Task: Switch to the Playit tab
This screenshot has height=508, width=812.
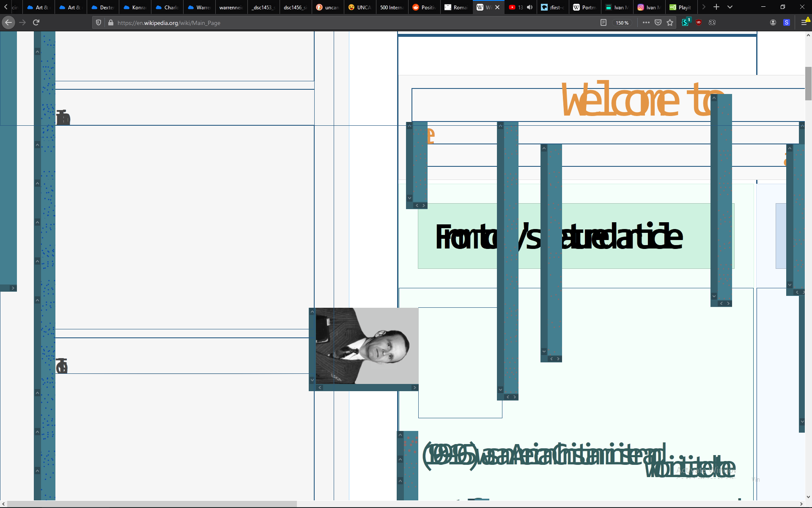Action: pos(681,7)
